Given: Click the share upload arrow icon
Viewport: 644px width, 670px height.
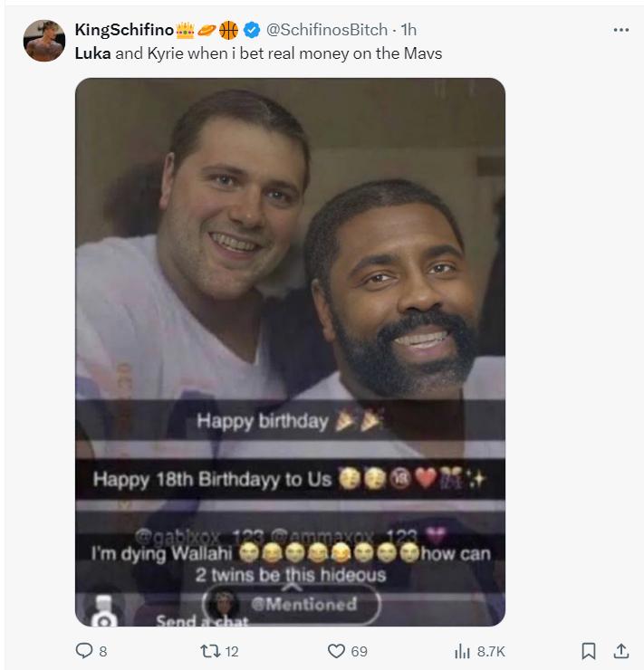Looking at the screenshot, I should pyautogui.click(x=620, y=650).
